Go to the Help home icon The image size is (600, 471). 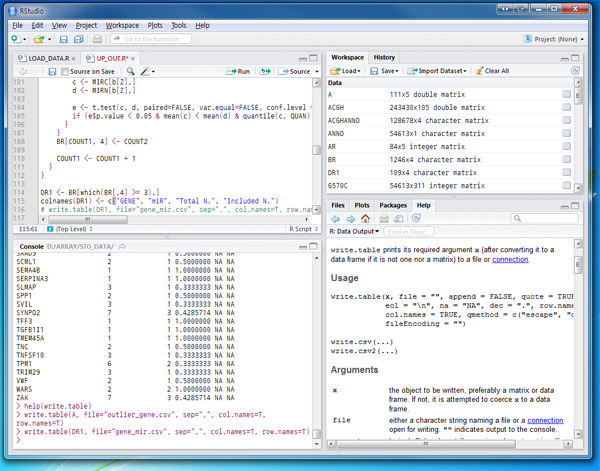coord(365,218)
